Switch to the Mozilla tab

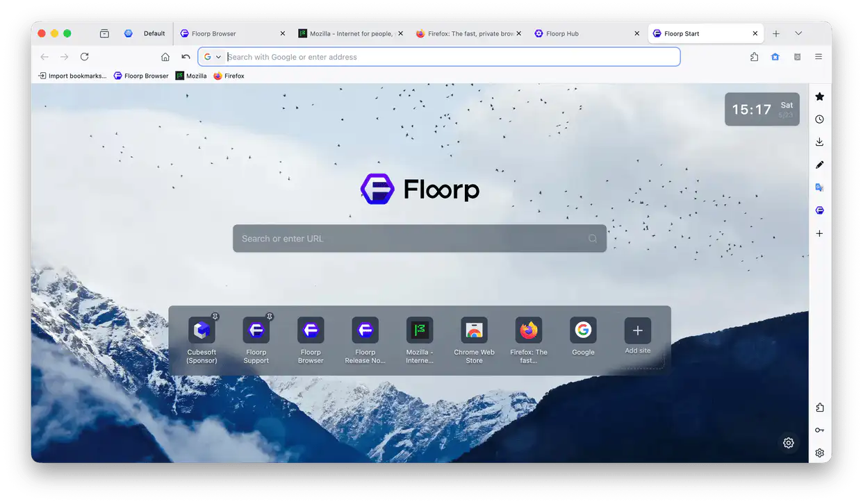(x=350, y=33)
